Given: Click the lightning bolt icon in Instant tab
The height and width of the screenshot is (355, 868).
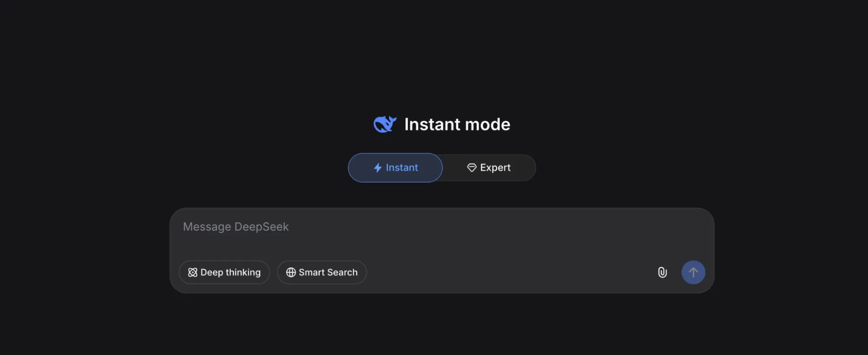Looking at the screenshot, I should click(377, 168).
